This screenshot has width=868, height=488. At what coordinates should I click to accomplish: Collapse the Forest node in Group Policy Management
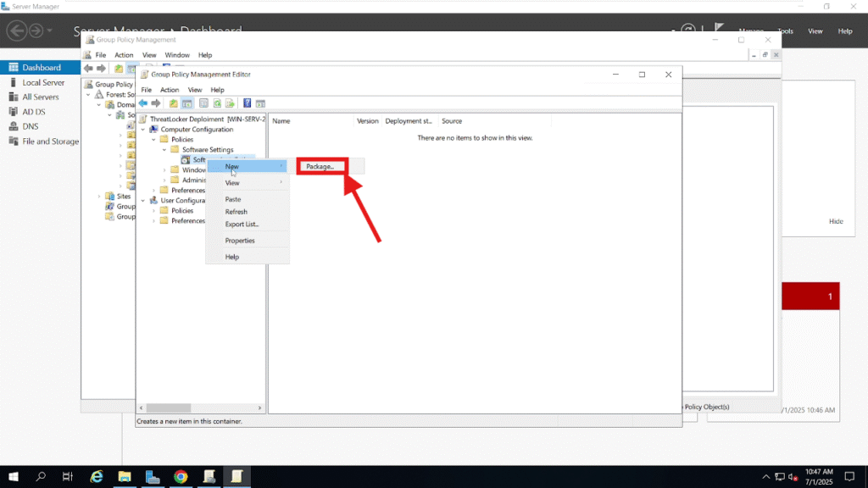coord(88,95)
